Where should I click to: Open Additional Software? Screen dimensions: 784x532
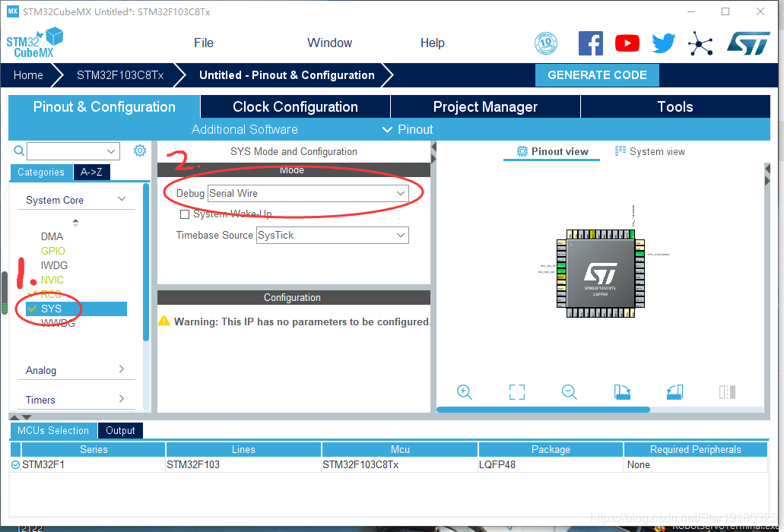245,129
